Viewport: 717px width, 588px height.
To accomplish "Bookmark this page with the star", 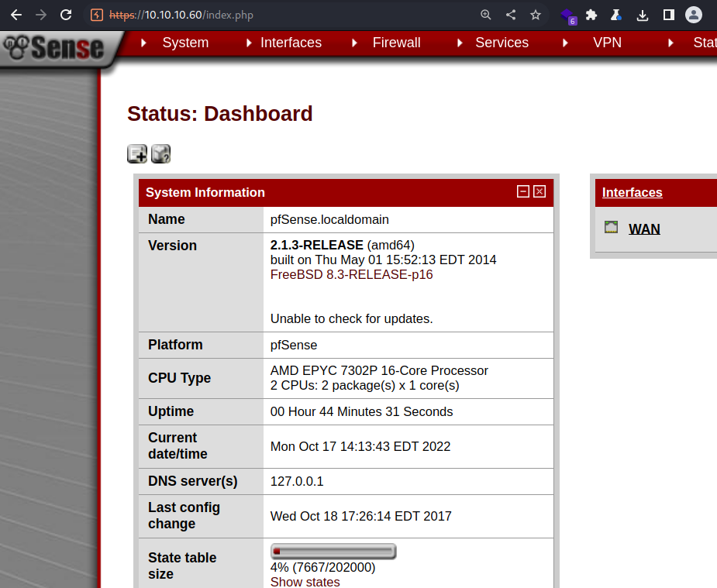I will [536, 15].
